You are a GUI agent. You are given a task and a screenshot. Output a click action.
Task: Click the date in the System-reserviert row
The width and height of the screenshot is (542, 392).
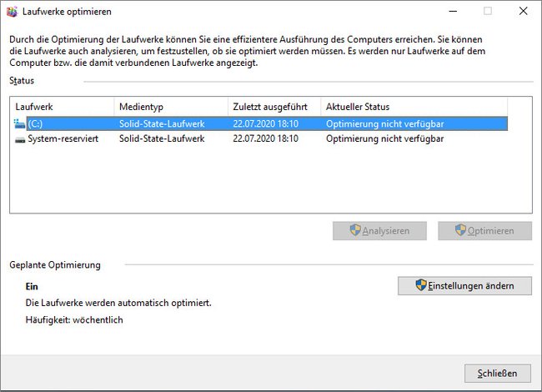pyautogui.click(x=265, y=138)
